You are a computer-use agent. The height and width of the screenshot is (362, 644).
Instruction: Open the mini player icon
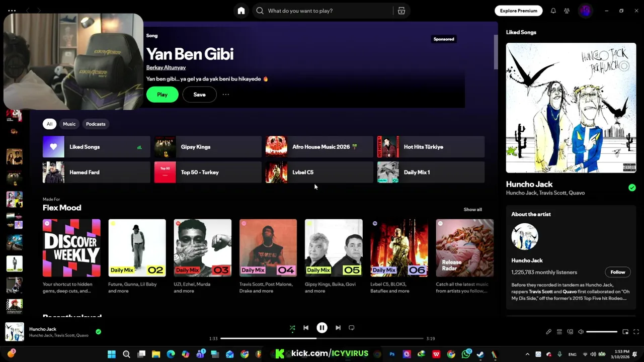tap(625, 332)
